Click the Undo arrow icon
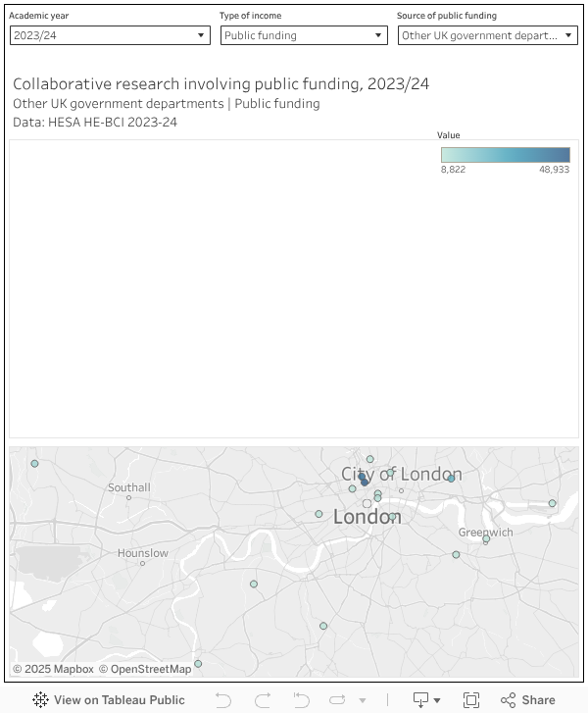Screen dimensions: 588x713 [223, 700]
